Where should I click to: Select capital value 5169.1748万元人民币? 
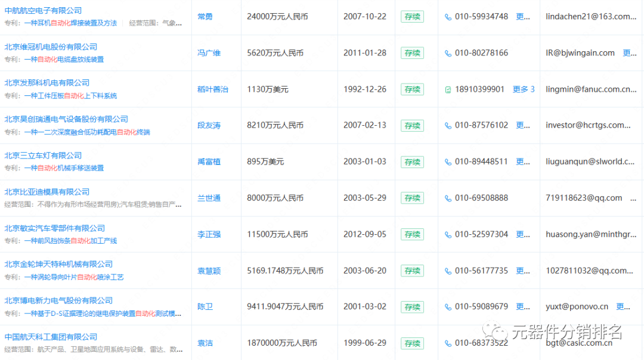tap(285, 271)
